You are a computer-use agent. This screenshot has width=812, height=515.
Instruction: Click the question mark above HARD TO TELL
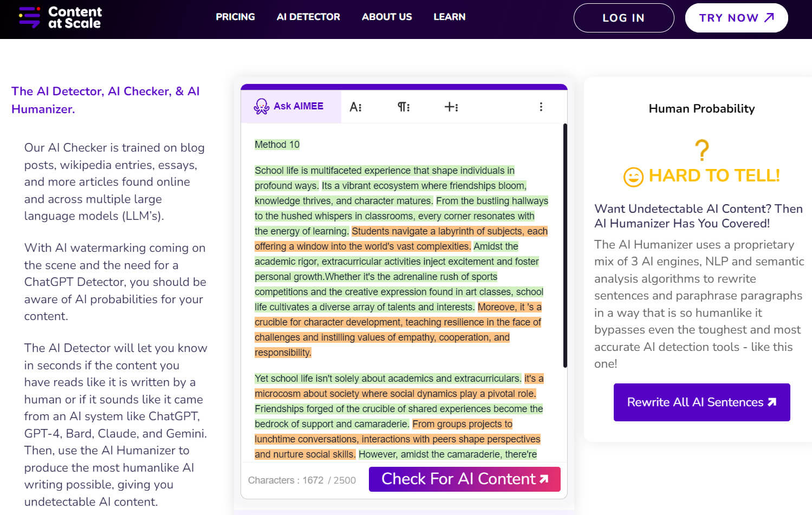click(701, 151)
